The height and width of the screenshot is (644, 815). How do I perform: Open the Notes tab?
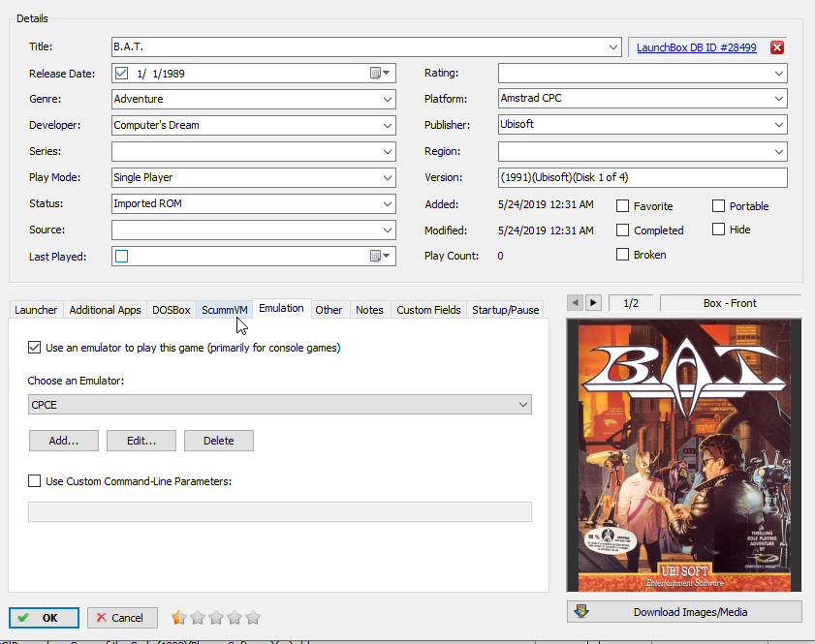369,310
